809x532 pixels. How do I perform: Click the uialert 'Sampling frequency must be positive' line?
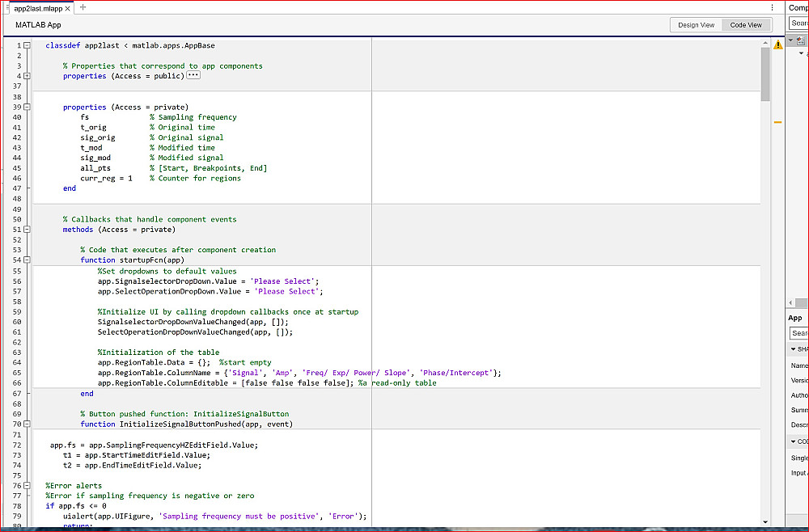214,516
